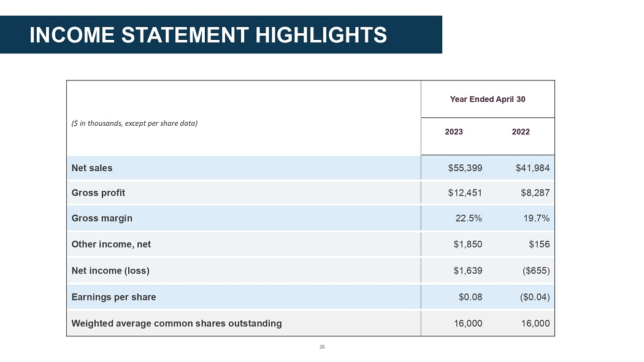
Task: Select the Earnings per share label
Action: pos(113,297)
